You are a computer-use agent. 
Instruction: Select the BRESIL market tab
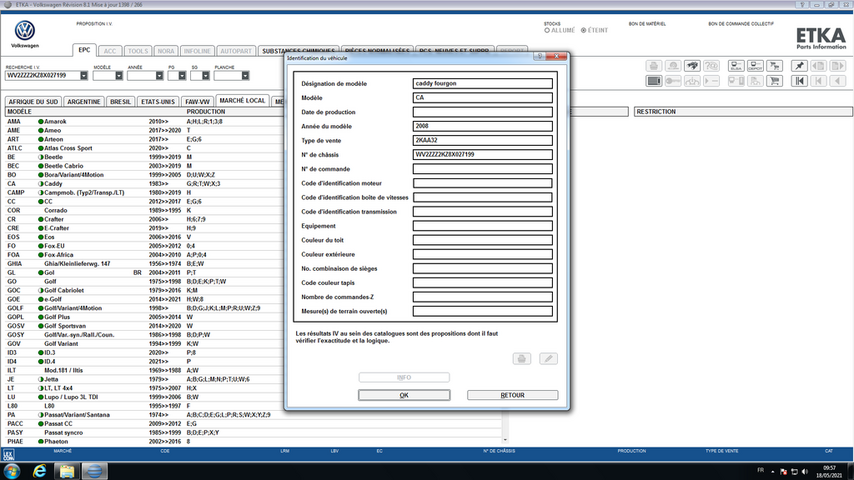[120, 102]
